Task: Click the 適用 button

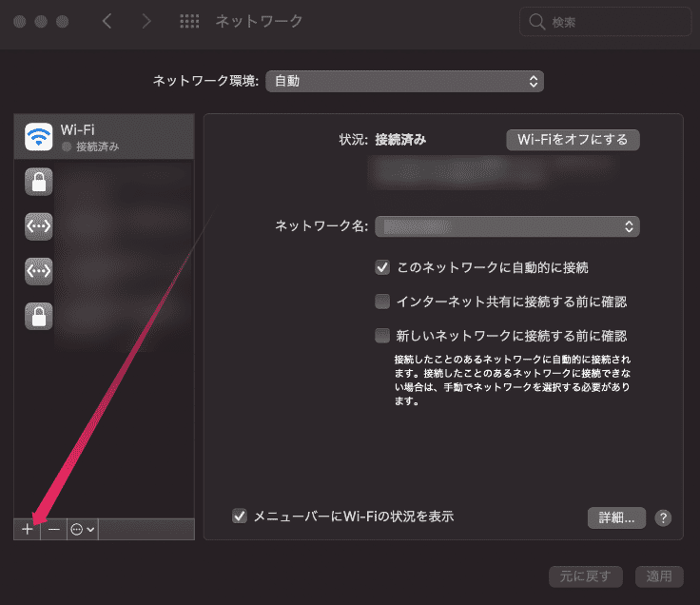Action: tap(659, 576)
